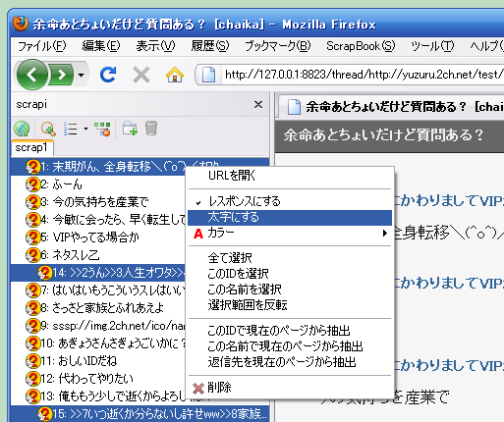This screenshot has width=504, height=422.
Task: Go to the home page icon
Action: click(x=175, y=75)
